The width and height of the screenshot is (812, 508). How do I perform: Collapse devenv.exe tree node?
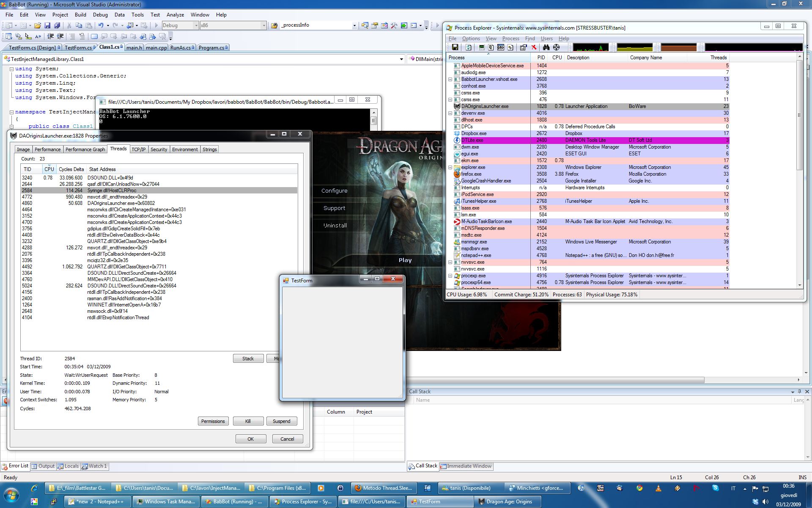(450, 113)
